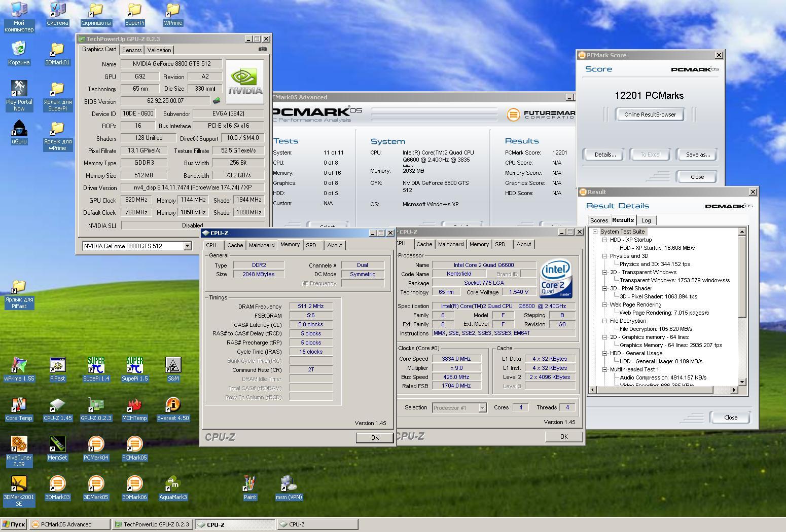The height and width of the screenshot is (532, 786).
Task: Collapse 2D - Transparent Windows node
Action: (604, 272)
